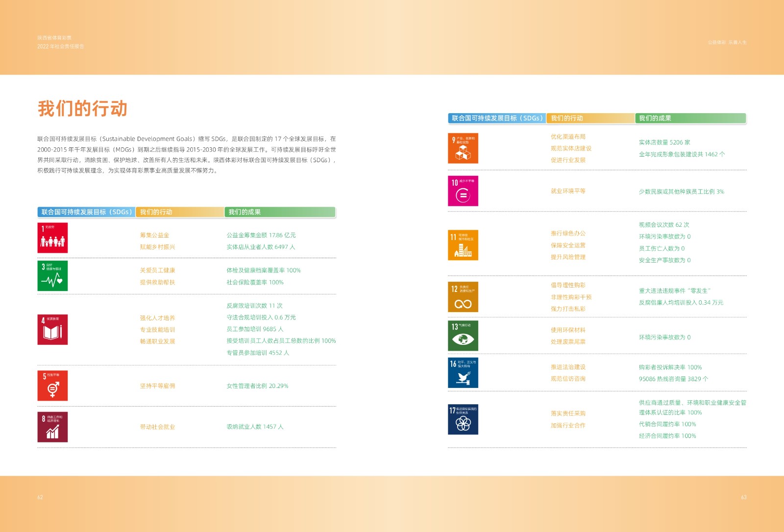Click the SDG 9 Industry Innovation icon
Viewport: 784px width, 532px height.
[x=463, y=148]
